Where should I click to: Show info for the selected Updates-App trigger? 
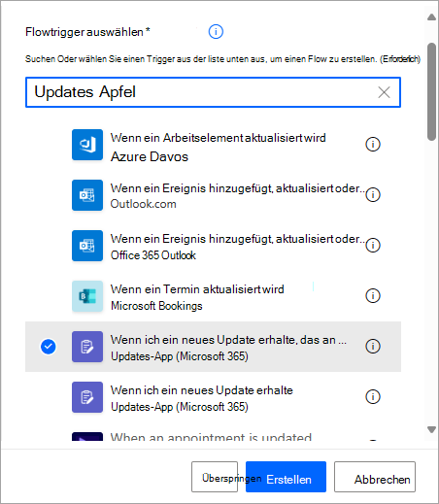tap(373, 346)
